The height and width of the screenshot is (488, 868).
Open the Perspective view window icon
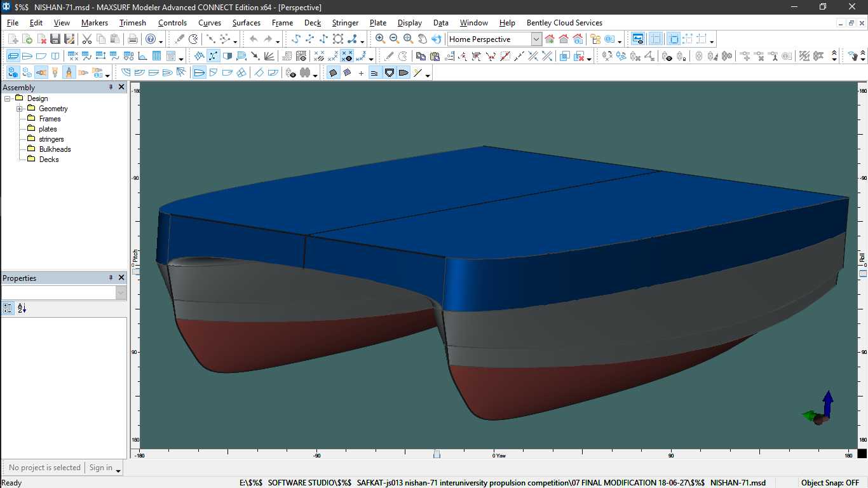(13, 56)
